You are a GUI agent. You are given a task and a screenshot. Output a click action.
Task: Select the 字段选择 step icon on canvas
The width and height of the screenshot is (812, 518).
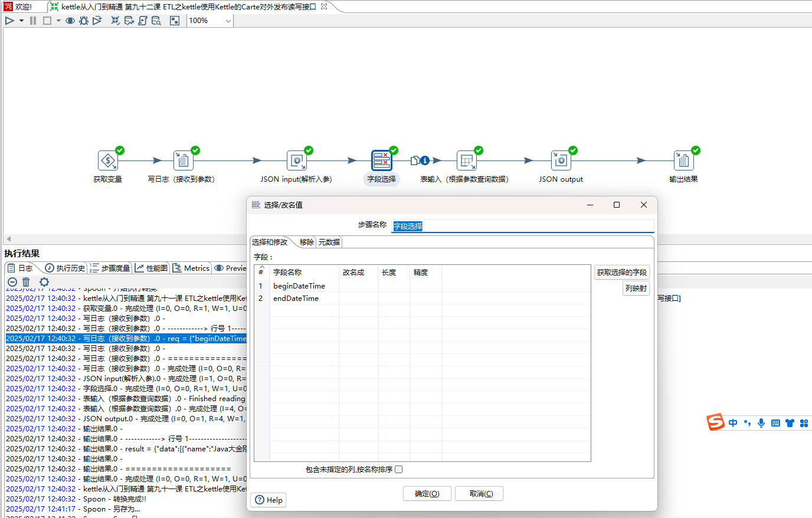click(382, 160)
